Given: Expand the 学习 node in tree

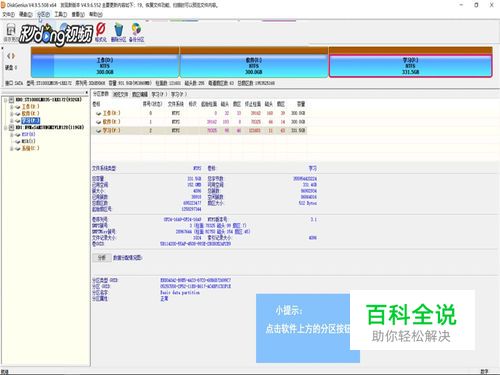Looking at the screenshot, I should 11,121.
